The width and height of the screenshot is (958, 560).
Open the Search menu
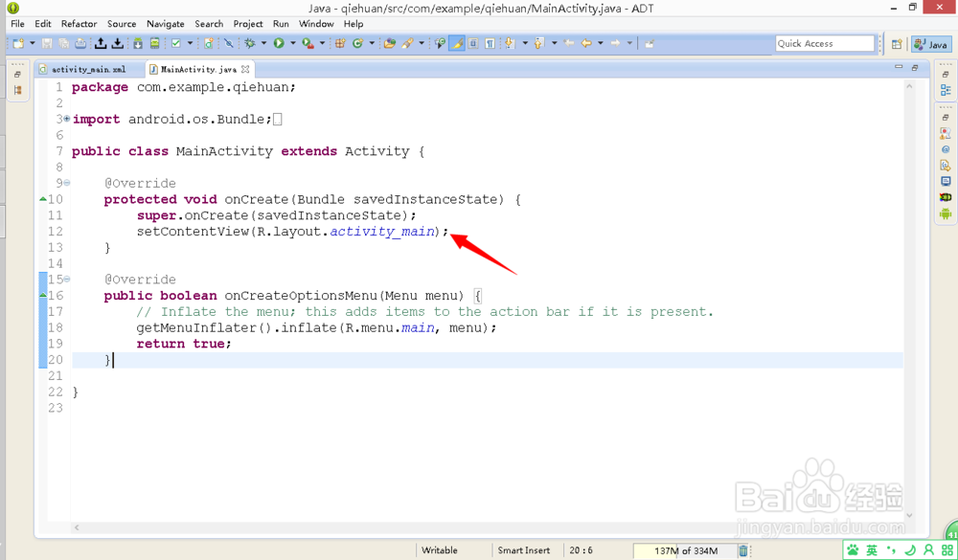point(209,24)
